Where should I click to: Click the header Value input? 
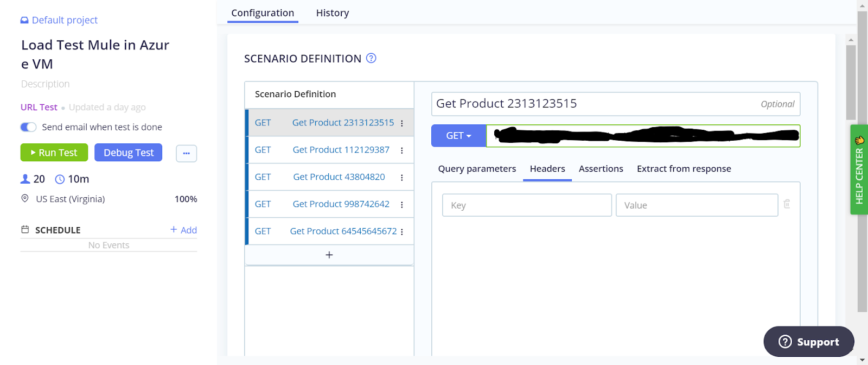(697, 205)
